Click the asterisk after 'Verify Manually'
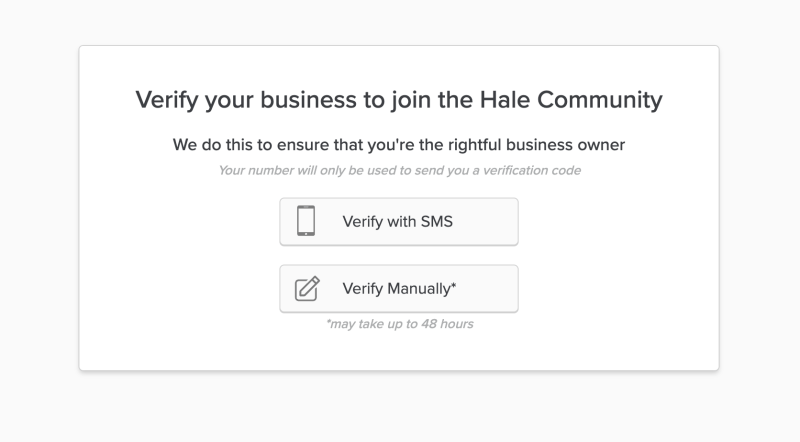Screen dimensions: 800x442 point(453,287)
